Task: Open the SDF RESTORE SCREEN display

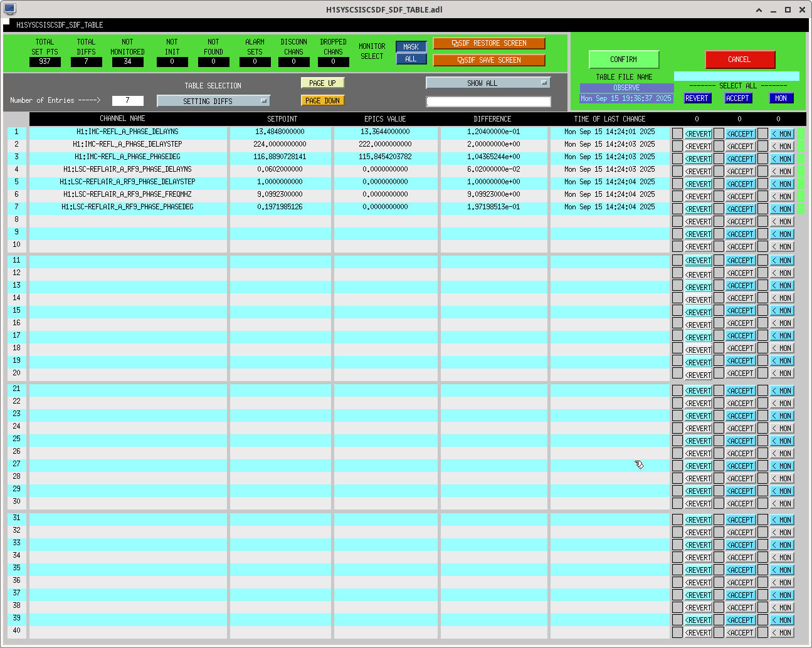Action: (x=488, y=43)
